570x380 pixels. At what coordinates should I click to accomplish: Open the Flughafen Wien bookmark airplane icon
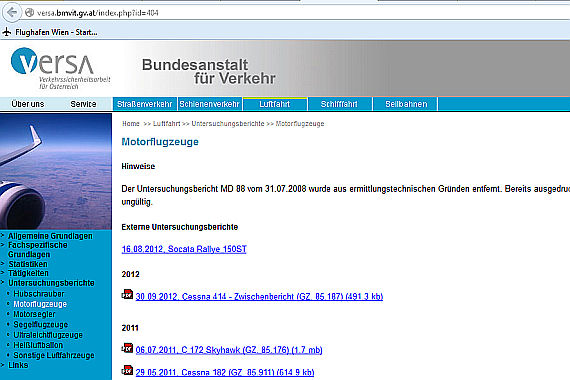pos(7,32)
